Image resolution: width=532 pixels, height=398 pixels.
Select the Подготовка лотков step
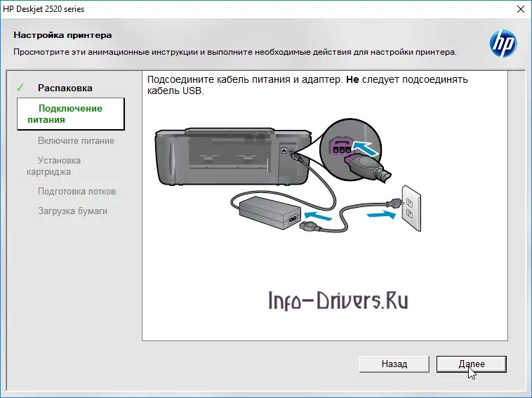(x=77, y=192)
